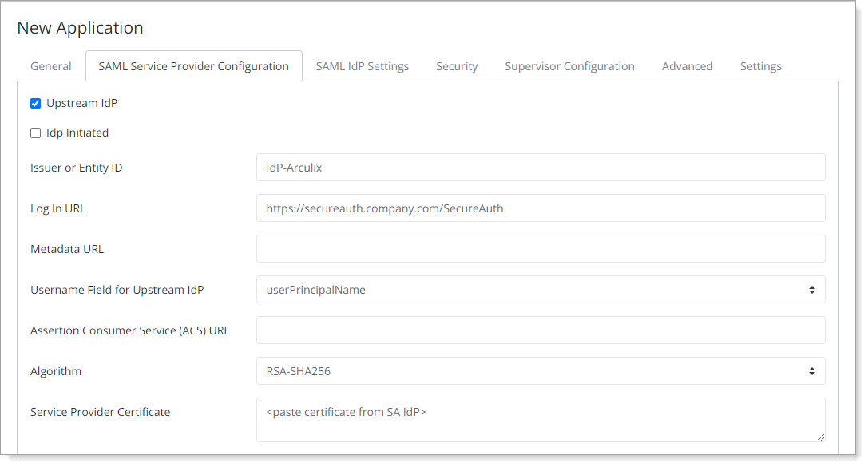Uncheck the Upstream IdP checkbox
The height and width of the screenshot is (467, 868).
pos(35,103)
